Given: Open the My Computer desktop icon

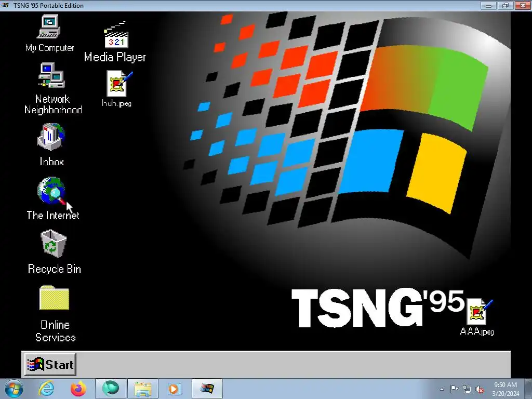Looking at the screenshot, I should (x=49, y=33).
